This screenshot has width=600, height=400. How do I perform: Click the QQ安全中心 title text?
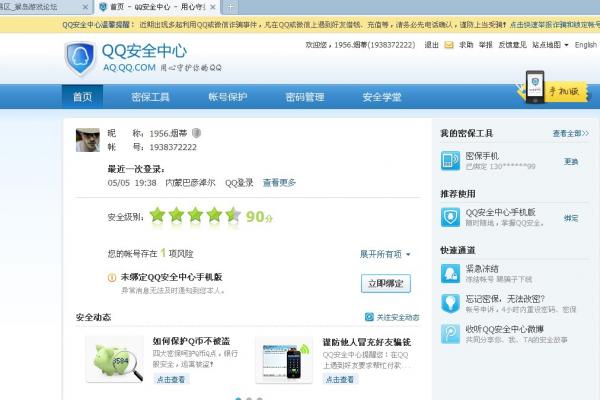click(145, 51)
